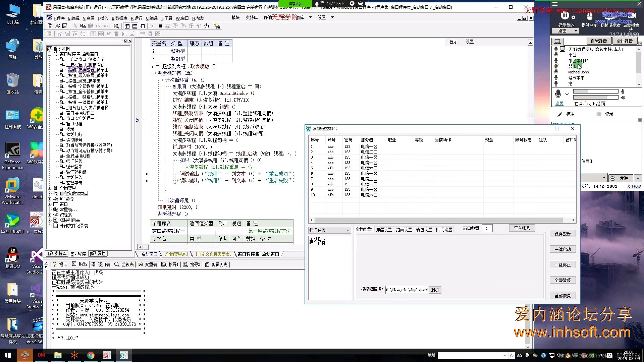Adjust the microphone volume slider
This screenshot has height=362, width=644.
point(595,91)
